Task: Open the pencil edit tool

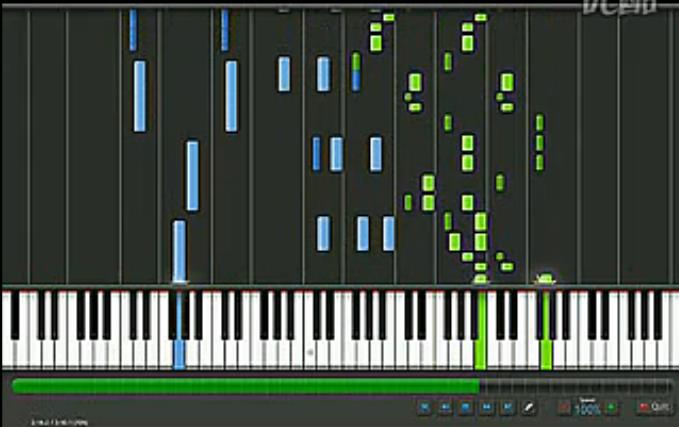Action: point(529,407)
